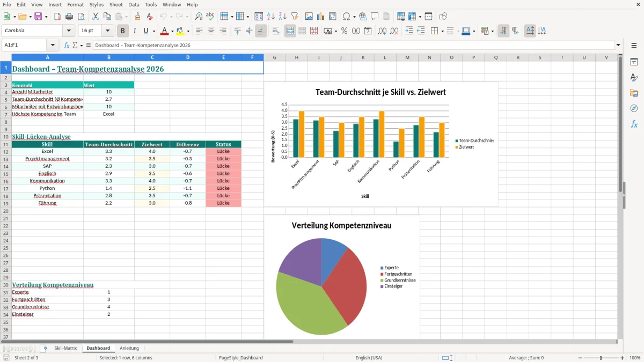Open Background Color dropdown arrow
644x362 pixels.
point(187,31)
